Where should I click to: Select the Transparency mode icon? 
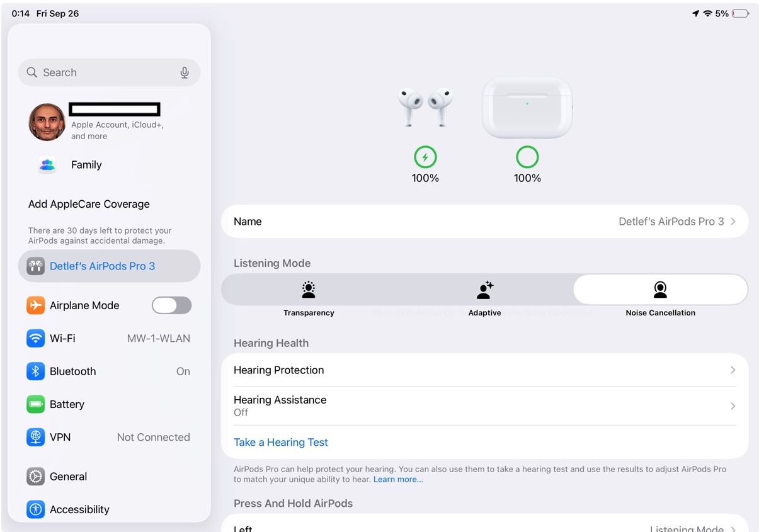pyautogui.click(x=309, y=290)
